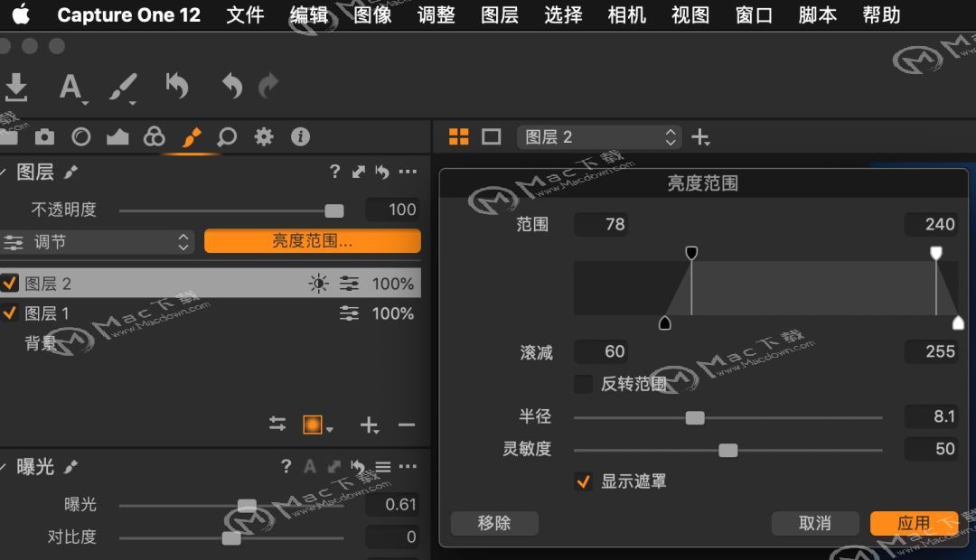Image resolution: width=976 pixels, height=560 pixels.
Task: Click the Redo arrow in toolbar
Action: pos(269,86)
